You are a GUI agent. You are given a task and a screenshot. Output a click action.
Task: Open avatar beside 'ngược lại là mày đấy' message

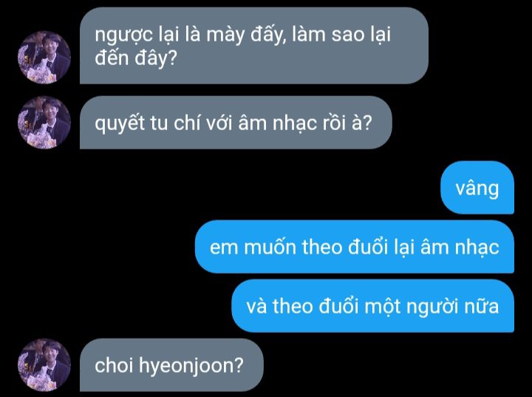click(44, 58)
